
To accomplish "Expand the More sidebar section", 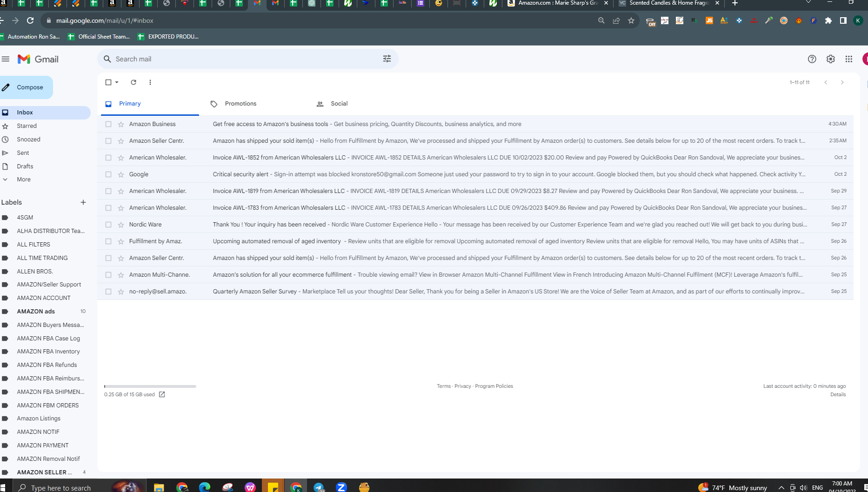I will coord(24,180).
